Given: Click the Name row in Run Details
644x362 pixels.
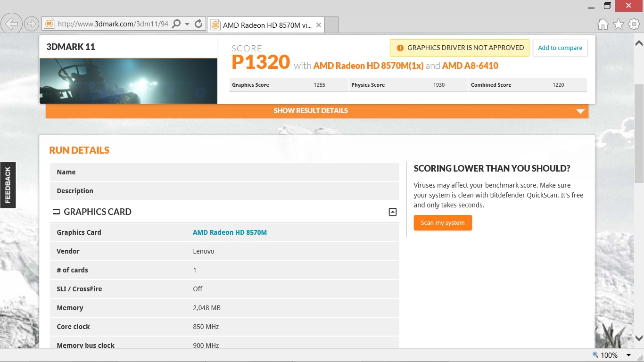Looking at the screenshot, I should pos(224,172).
